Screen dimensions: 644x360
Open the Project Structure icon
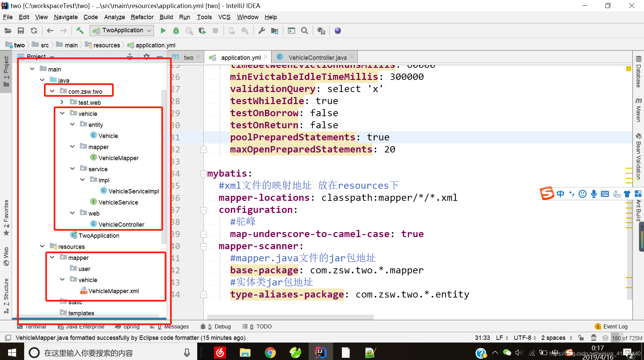pos(275,31)
